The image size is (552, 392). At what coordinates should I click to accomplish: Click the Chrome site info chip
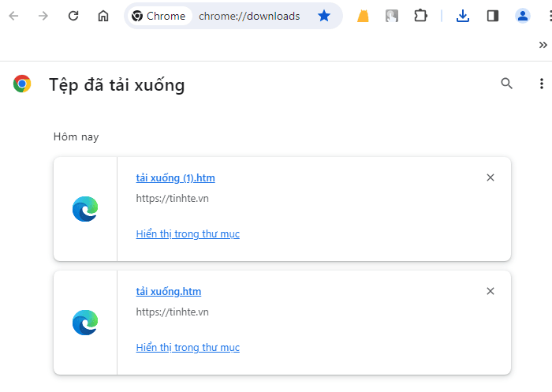(159, 16)
